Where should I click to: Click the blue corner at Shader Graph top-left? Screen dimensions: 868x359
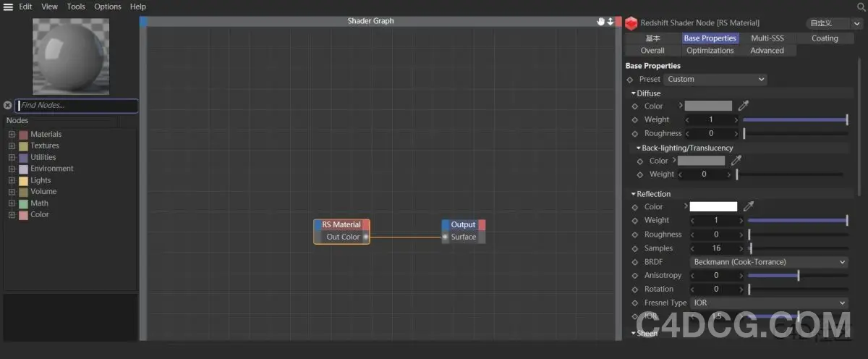(143, 21)
